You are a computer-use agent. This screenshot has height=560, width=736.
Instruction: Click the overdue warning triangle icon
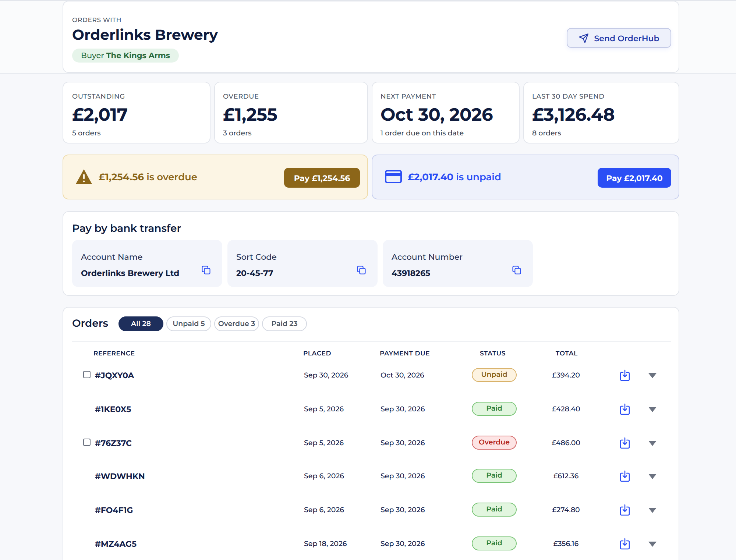coord(84,177)
